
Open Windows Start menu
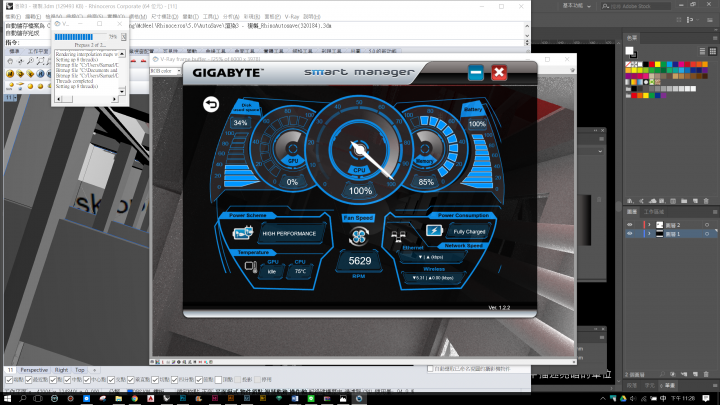click(x=7, y=399)
